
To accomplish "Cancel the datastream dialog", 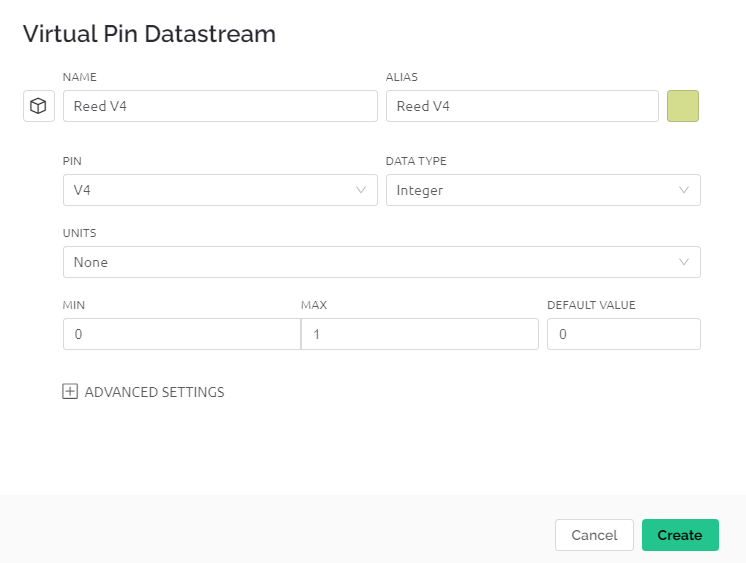I will [594, 535].
